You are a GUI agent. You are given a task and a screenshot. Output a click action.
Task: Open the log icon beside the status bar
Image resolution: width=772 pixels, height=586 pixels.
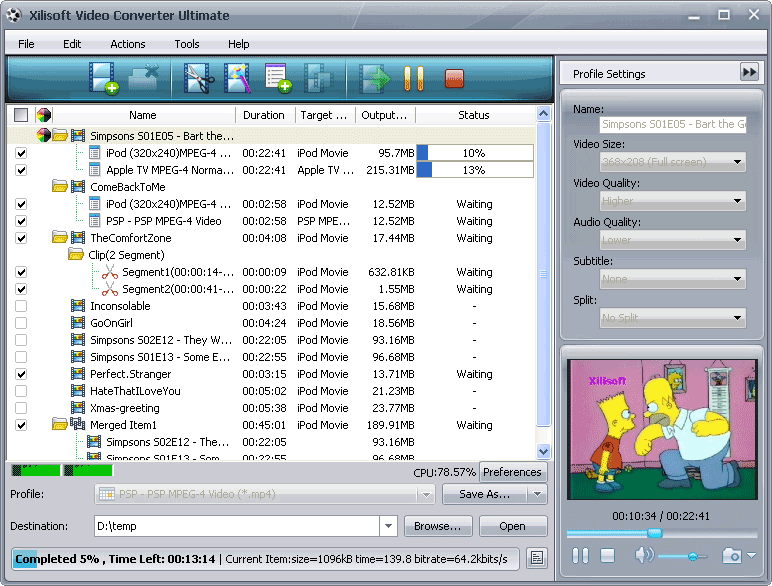[x=537, y=558]
